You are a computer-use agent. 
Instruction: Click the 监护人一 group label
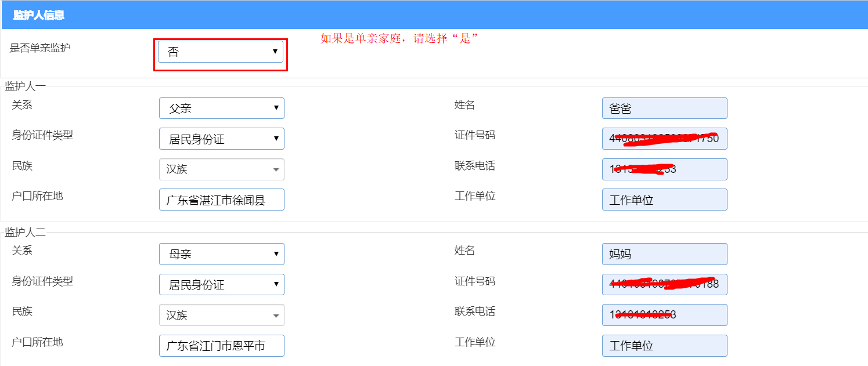(25, 86)
